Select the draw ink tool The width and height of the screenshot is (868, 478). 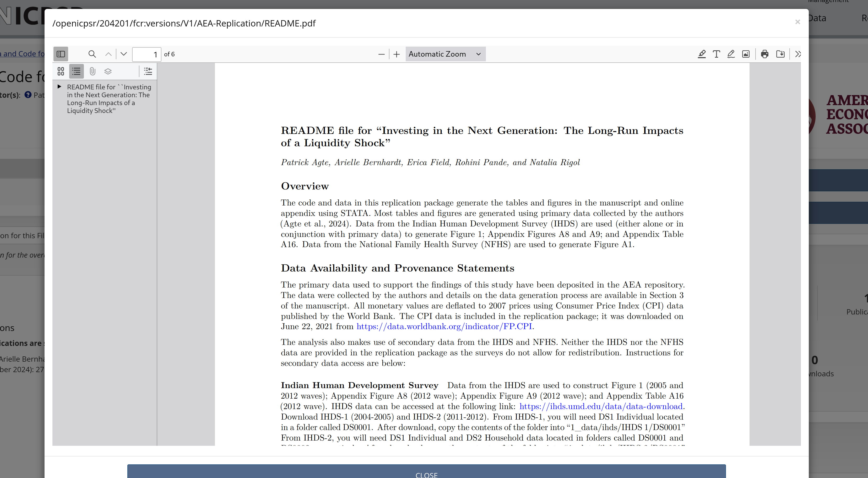pos(731,54)
